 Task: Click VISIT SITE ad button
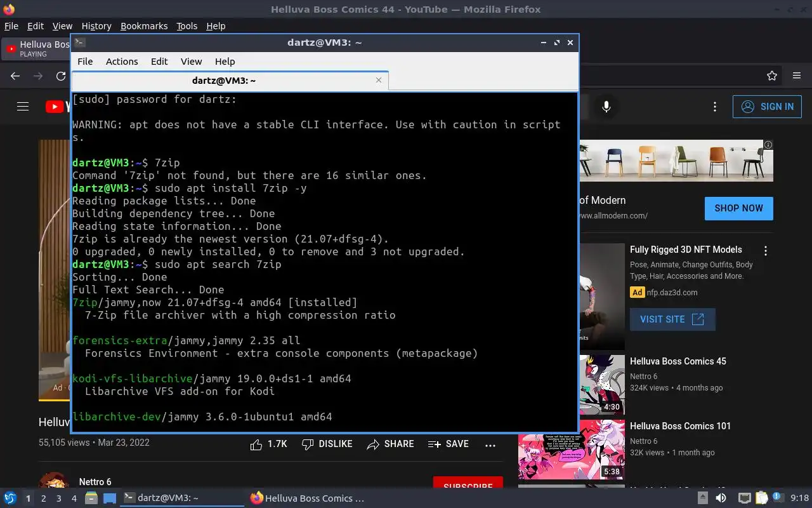(672, 319)
